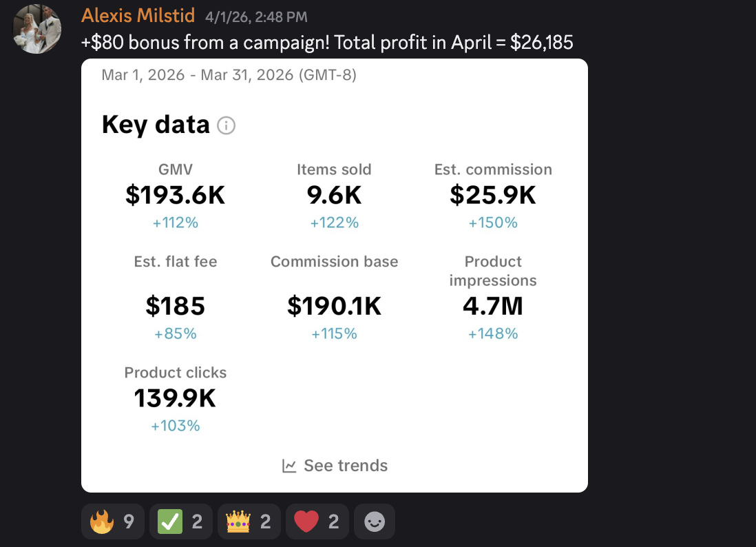Image resolution: width=756 pixels, height=547 pixels.
Task: Select the Product impressions 4.7M metric
Action: (493, 298)
